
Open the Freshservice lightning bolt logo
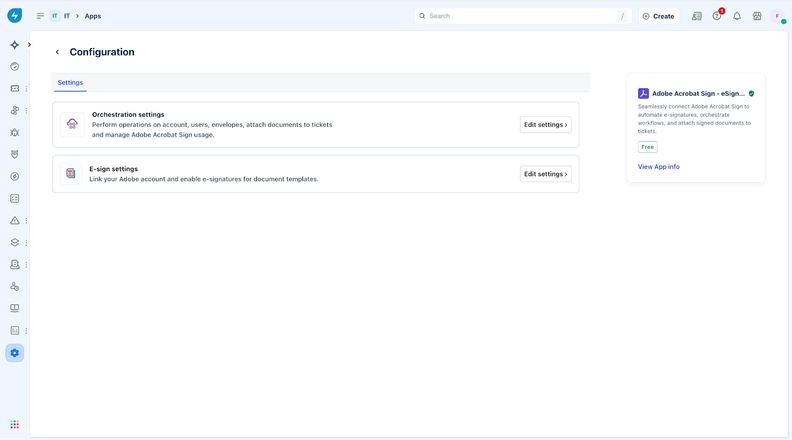[15, 16]
